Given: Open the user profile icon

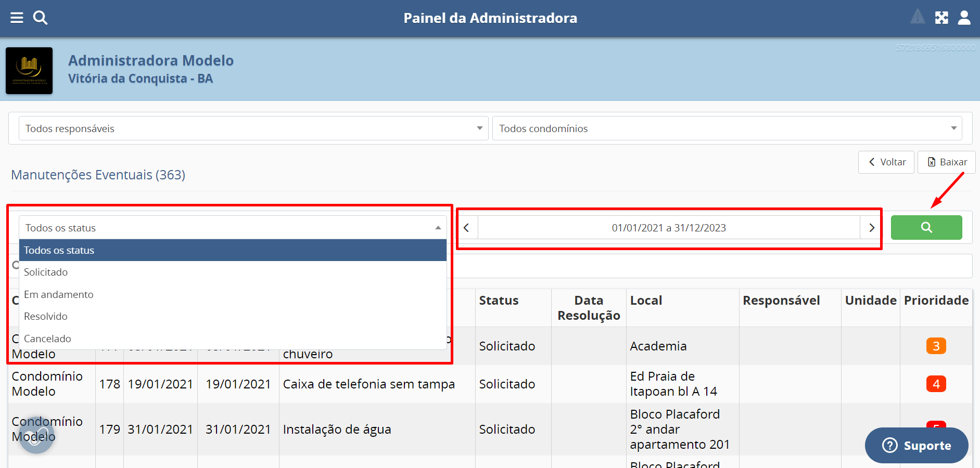Looking at the screenshot, I should [x=964, y=18].
